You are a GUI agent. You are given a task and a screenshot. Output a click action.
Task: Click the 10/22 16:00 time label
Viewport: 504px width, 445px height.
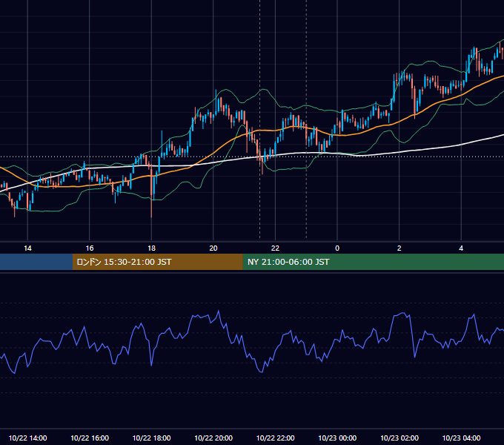pos(90,438)
